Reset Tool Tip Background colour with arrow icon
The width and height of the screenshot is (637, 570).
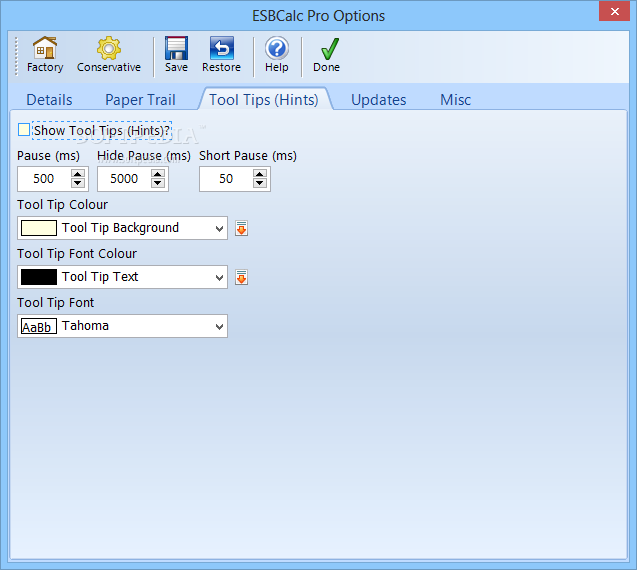coord(241,228)
